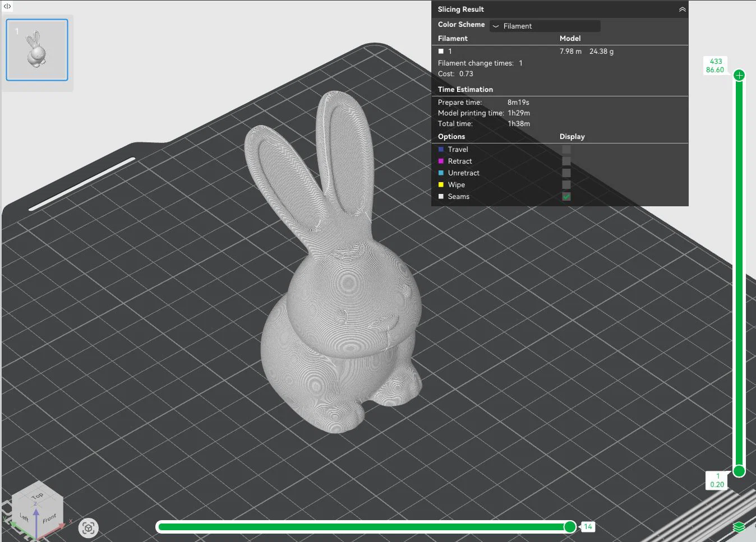Click the reset camera view icon
Image resolution: width=756 pixels, height=542 pixels.
[x=88, y=527]
